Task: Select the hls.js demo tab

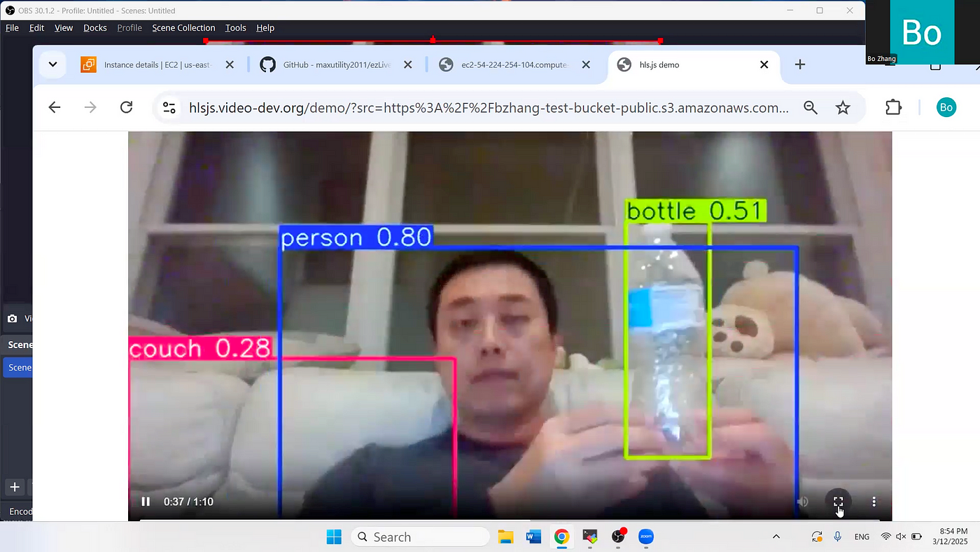Action: coord(693,64)
